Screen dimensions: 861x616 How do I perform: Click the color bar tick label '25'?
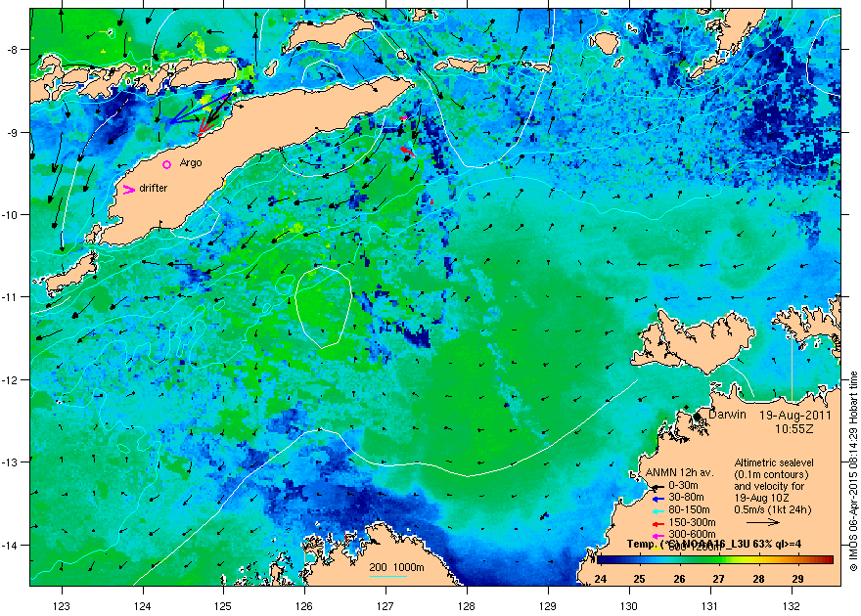click(640, 579)
